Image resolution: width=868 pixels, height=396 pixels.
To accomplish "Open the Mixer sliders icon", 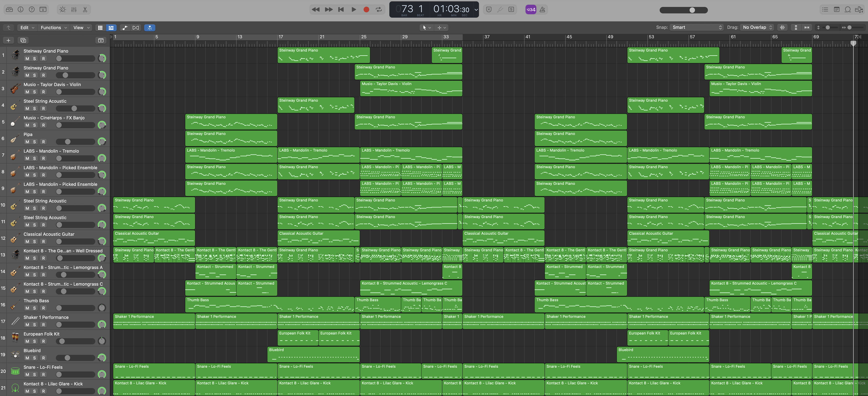I will click(x=74, y=10).
